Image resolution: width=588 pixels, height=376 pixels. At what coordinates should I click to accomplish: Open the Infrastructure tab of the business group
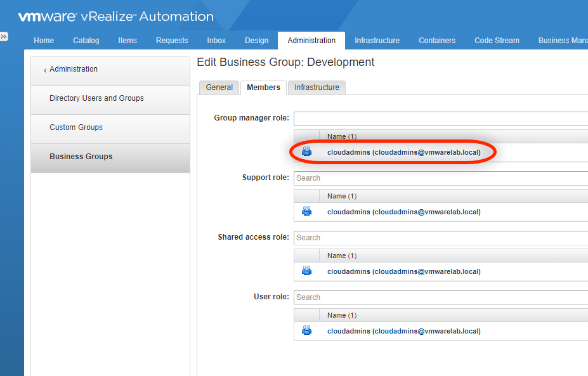click(317, 88)
